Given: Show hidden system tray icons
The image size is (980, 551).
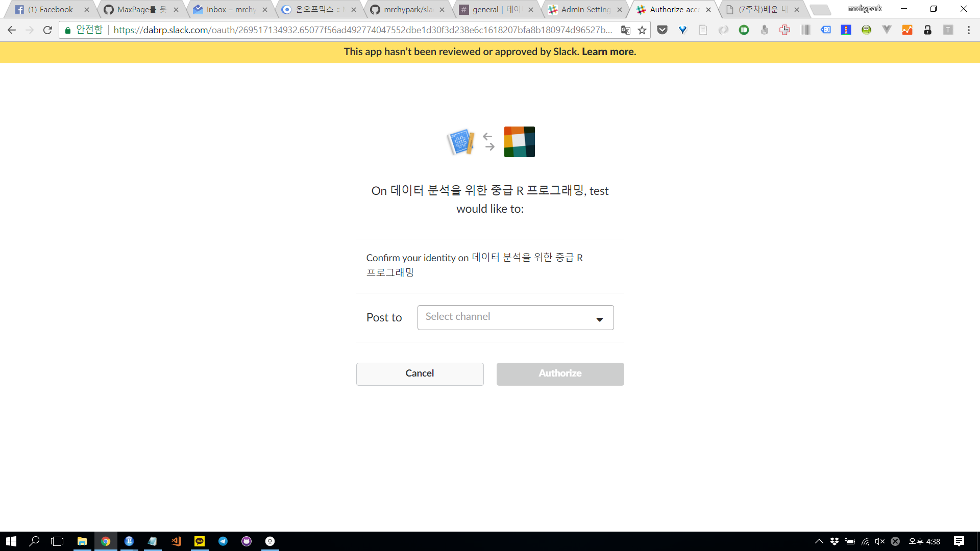Looking at the screenshot, I should [819, 541].
